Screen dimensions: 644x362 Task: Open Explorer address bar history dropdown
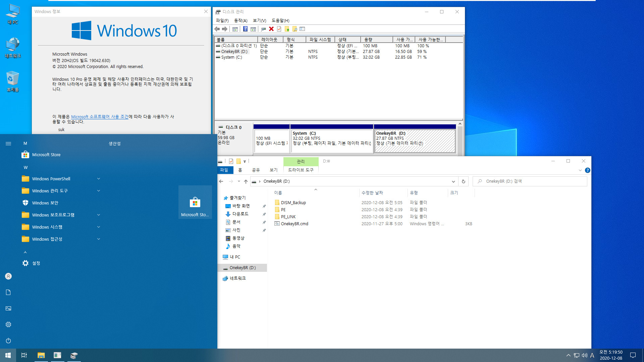(x=453, y=181)
